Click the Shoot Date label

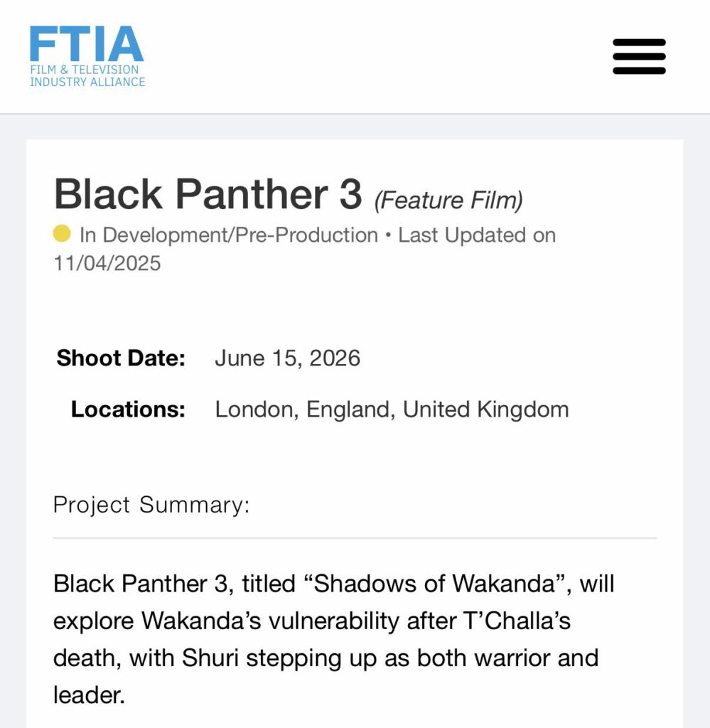point(121,358)
